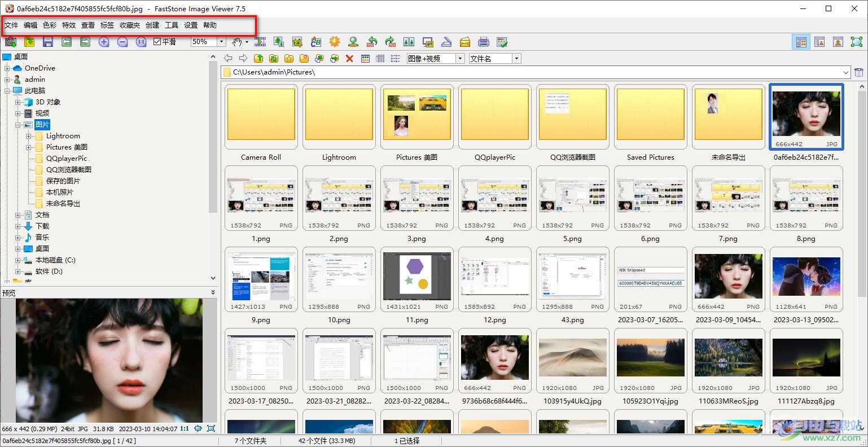Select the 保存的图片 folder in tree
The image size is (868, 447).
coord(63,181)
